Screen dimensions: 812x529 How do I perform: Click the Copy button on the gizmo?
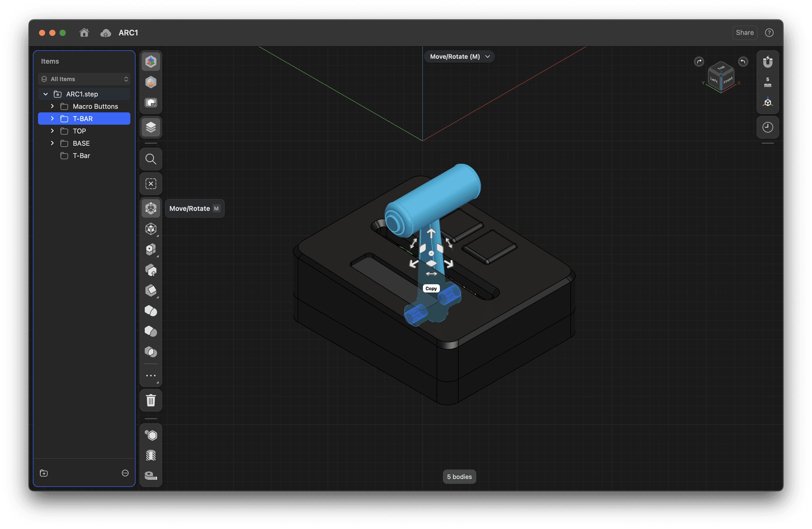coord(431,289)
